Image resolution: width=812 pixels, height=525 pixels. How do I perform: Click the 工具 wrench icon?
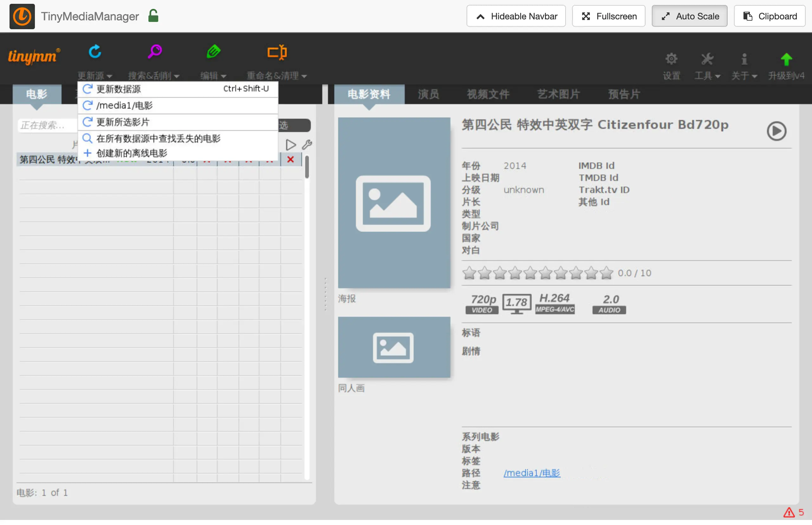[707, 59]
